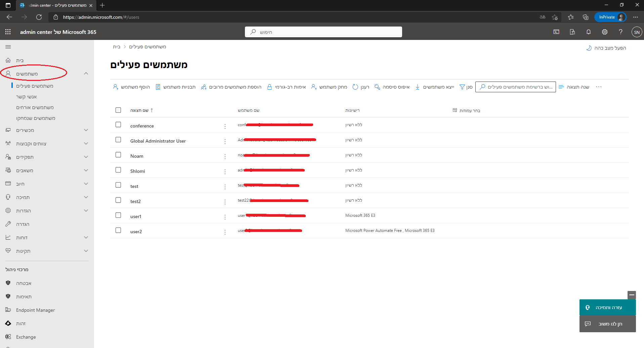This screenshot has height=348, width=644.
Task: Check the Shlomi user checkbox
Action: (118, 170)
